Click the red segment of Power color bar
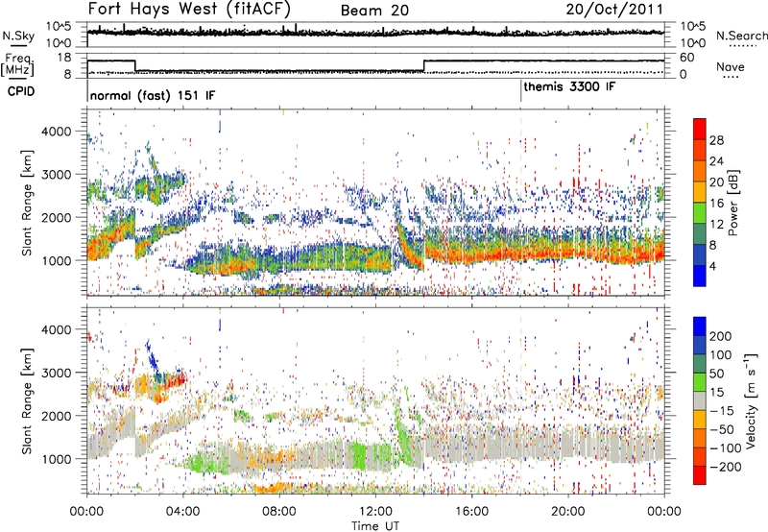Image resolution: width=768 pixels, height=532 pixels. click(700, 129)
